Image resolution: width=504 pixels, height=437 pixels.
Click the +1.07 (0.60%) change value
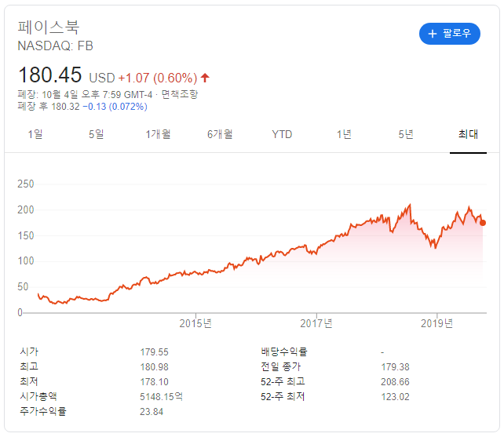(x=158, y=78)
